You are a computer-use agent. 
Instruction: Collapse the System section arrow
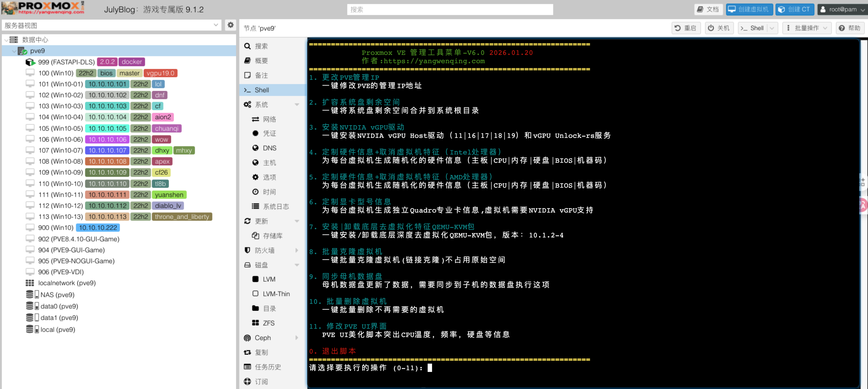pyautogui.click(x=297, y=105)
